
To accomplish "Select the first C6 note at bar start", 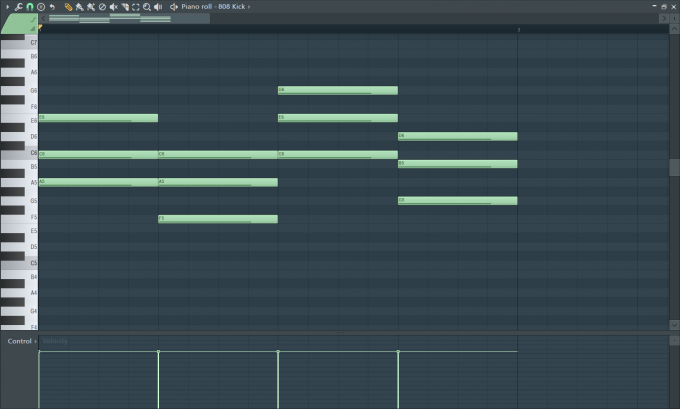I will click(x=98, y=154).
